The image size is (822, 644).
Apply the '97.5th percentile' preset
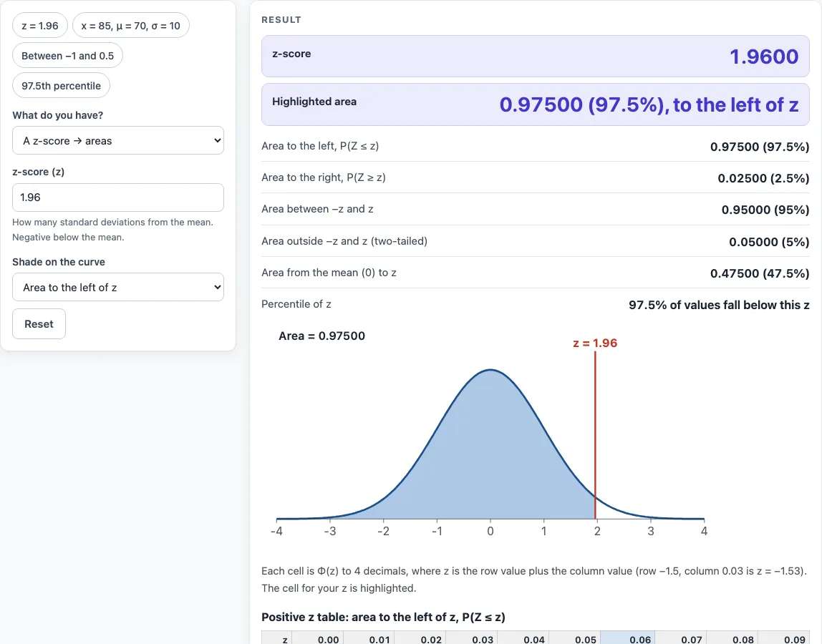tap(62, 85)
